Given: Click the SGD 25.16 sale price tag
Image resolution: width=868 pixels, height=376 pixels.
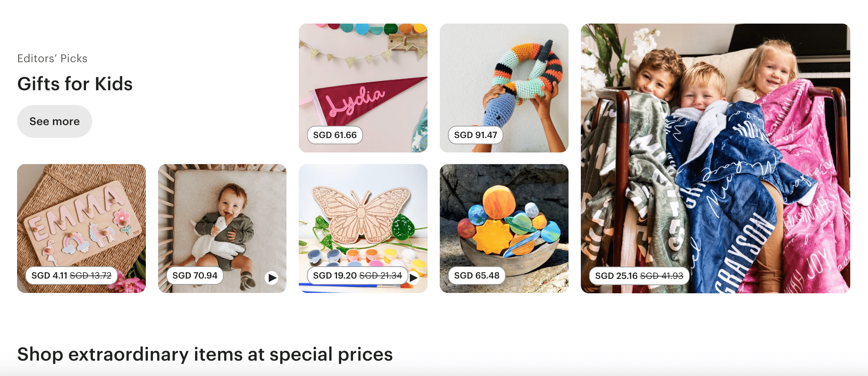Looking at the screenshot, I should click(639, 276).
